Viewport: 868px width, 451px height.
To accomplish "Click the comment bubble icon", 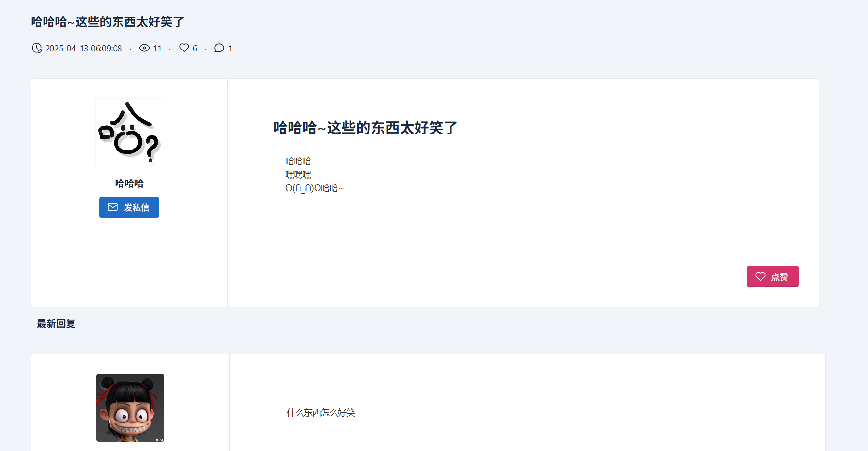I will pyautogui.click(x=219, y=48).
